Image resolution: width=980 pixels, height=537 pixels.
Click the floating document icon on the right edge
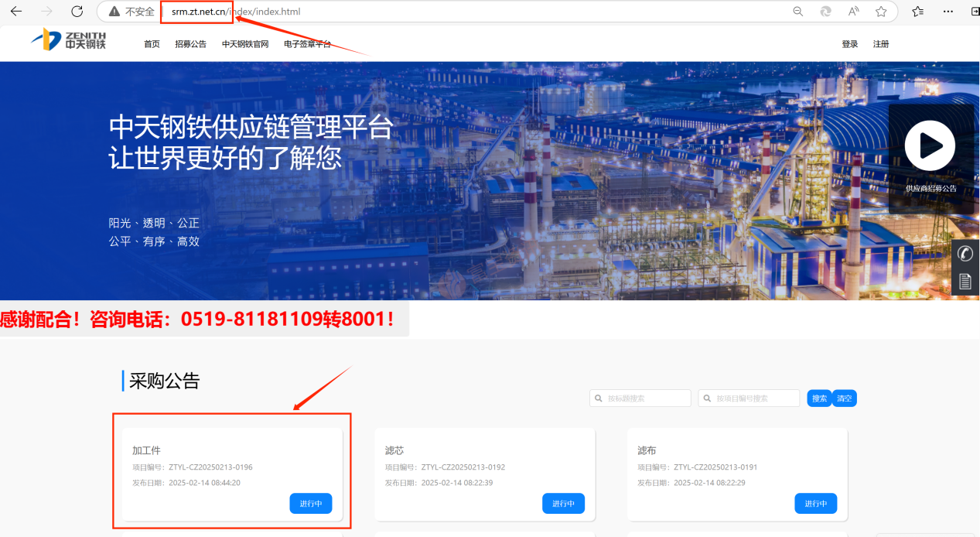965,281
